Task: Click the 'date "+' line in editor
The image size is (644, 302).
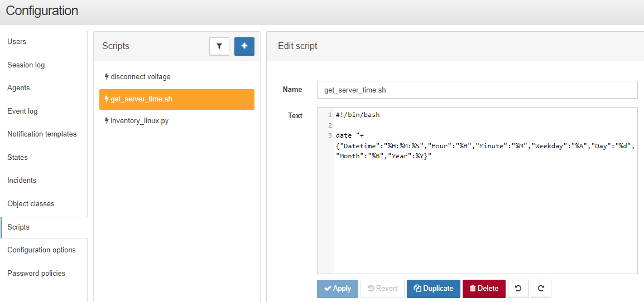Action: [349, 135]
